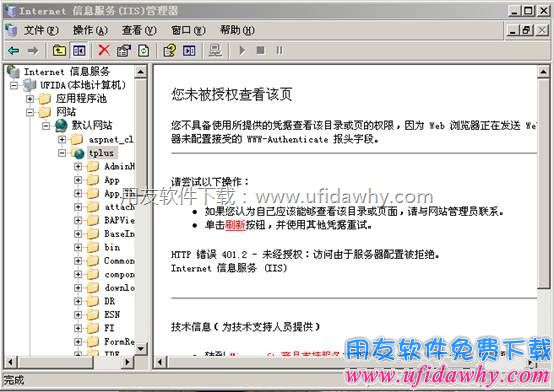The height and width of the screenshot is (392, 554).
Task: Select the UFIDA computer icon
Action: 30,85
